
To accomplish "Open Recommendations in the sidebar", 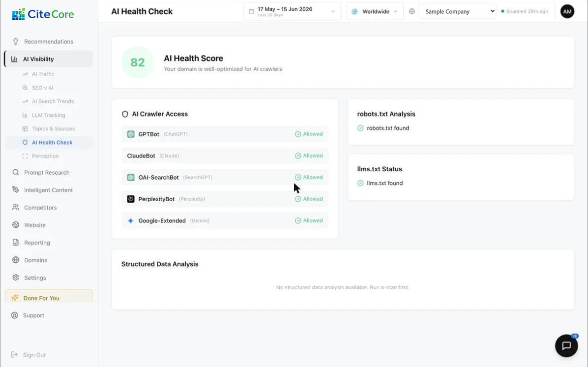I will (49, 42).
